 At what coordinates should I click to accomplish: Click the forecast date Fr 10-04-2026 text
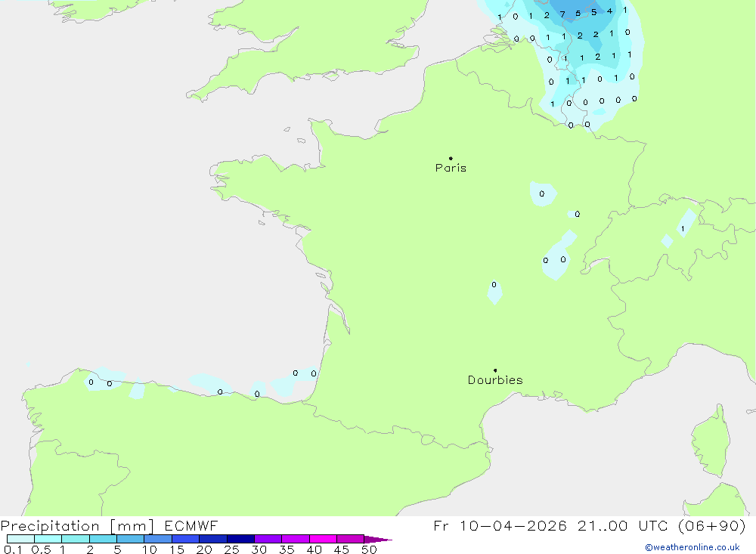tap(500, 525)
